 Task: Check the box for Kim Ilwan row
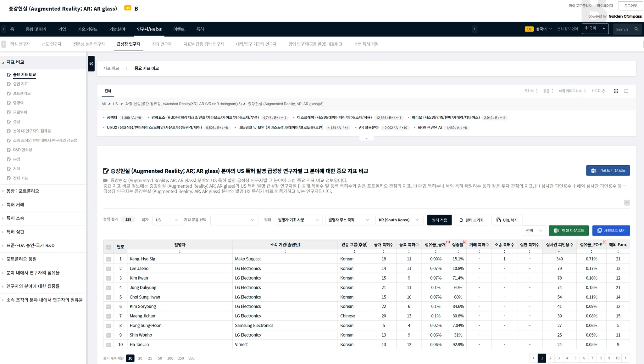pyautogui.click(x=108, y=278)
